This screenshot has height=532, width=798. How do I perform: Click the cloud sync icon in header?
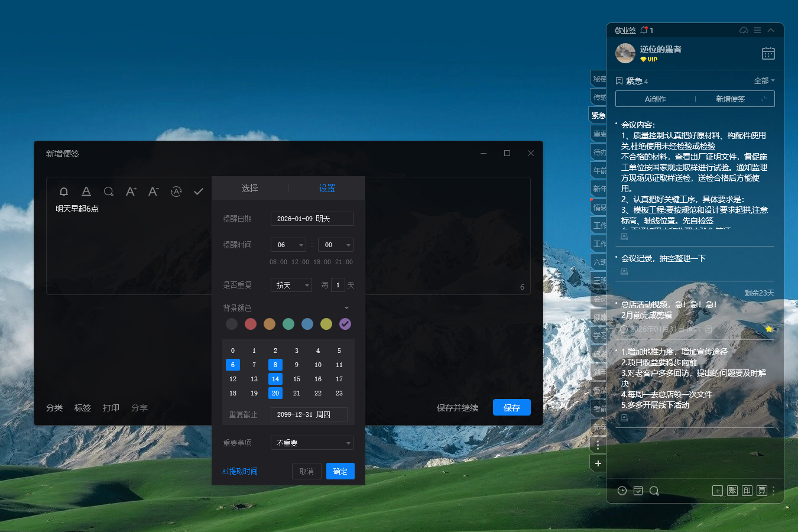click(744, 30)
